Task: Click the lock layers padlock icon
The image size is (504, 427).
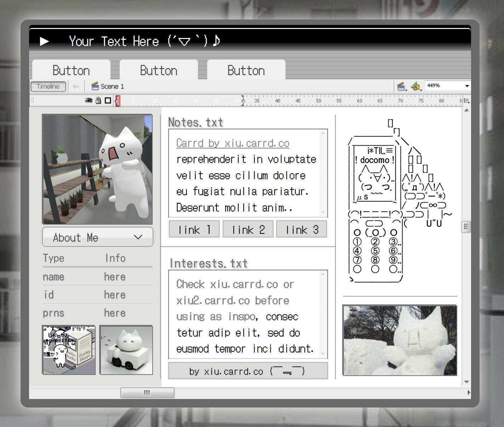Action: click(x=98, y=101)
